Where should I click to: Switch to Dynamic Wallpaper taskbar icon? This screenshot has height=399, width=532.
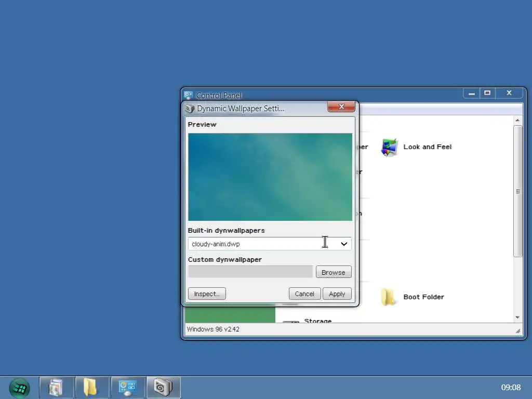164,388
